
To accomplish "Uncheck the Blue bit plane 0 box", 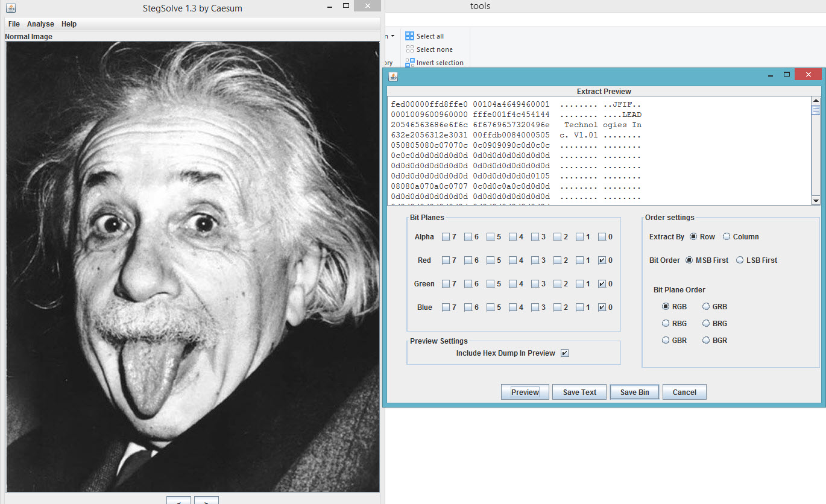I will click(x=602, y=307).
